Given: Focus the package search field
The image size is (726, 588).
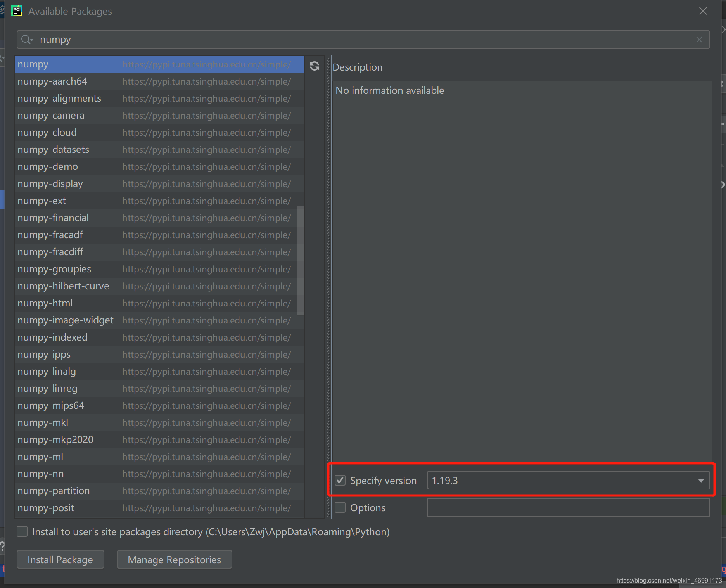Looking at the screenshot, I should 363,40.
